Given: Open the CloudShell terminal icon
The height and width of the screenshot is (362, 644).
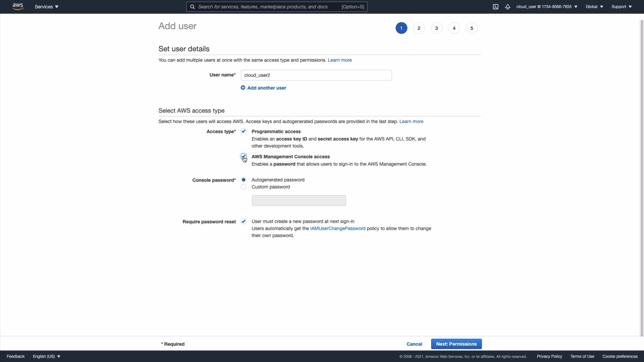Looking at the screenshot, I should [495, 7].
